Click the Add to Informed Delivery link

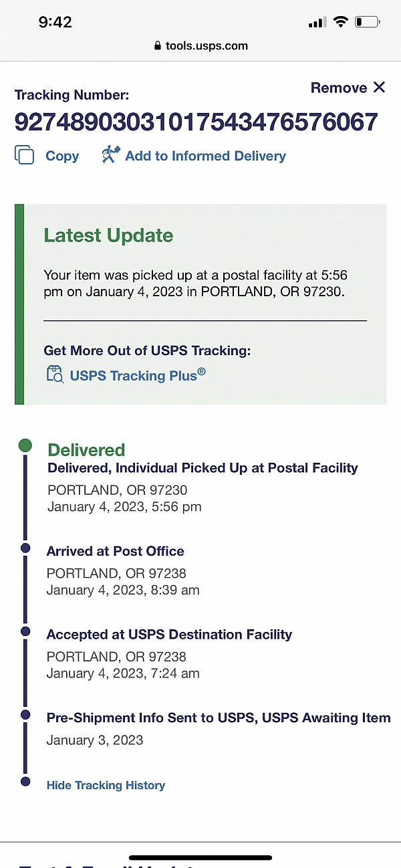coord(205,156)
